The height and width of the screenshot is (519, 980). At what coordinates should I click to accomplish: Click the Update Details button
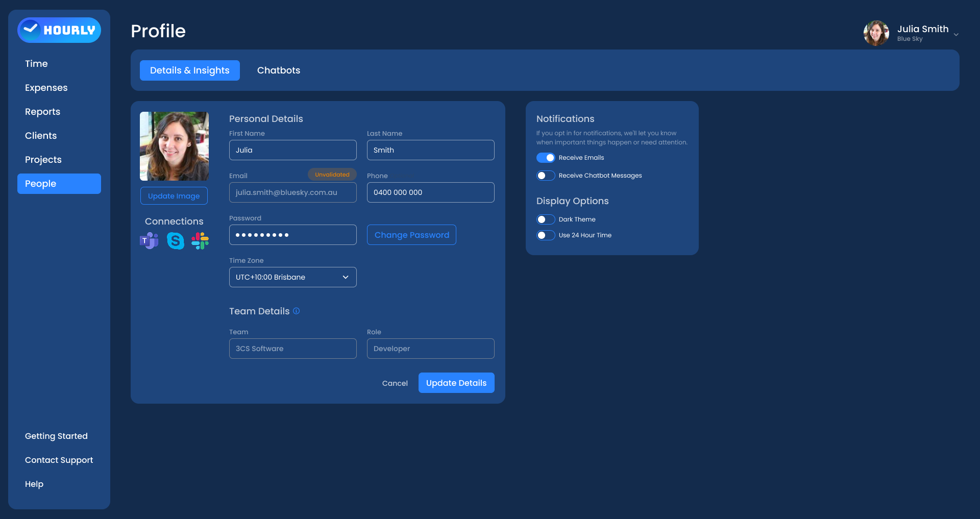click(456, 383)
